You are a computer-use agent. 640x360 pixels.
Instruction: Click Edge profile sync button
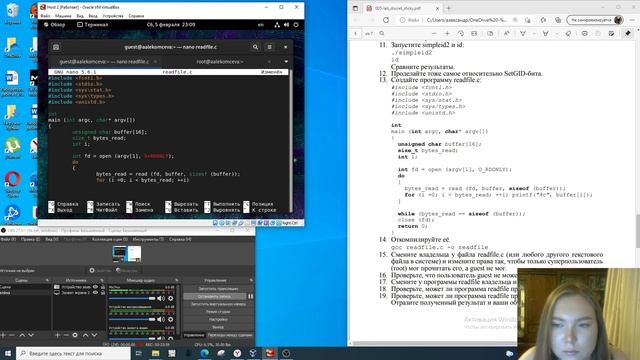[595, 20]
